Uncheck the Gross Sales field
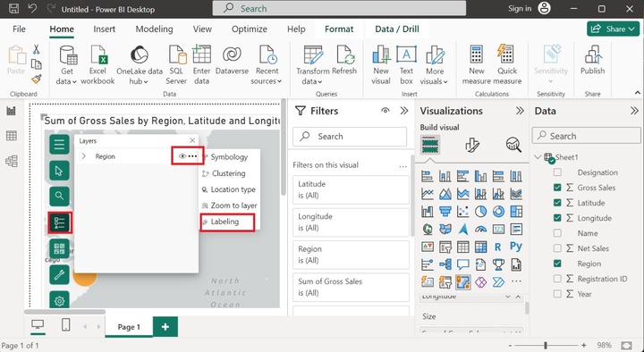The image size is (644, 352). (x=557, y=188)
